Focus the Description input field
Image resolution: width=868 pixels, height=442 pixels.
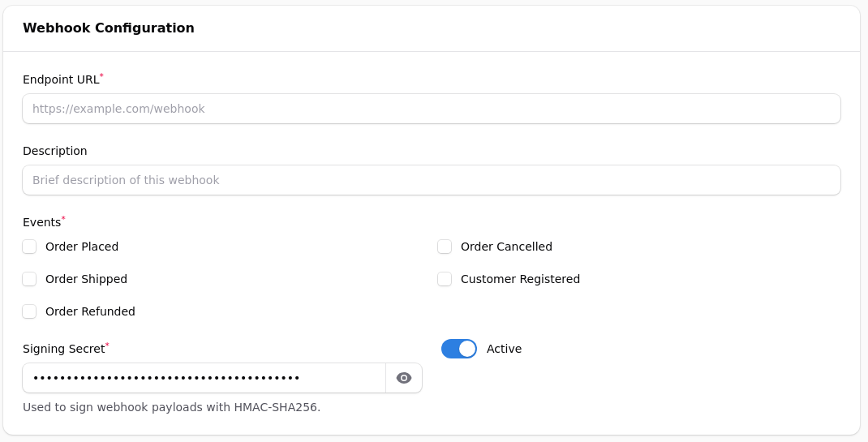pyautogui.click(x=432, y=180)
